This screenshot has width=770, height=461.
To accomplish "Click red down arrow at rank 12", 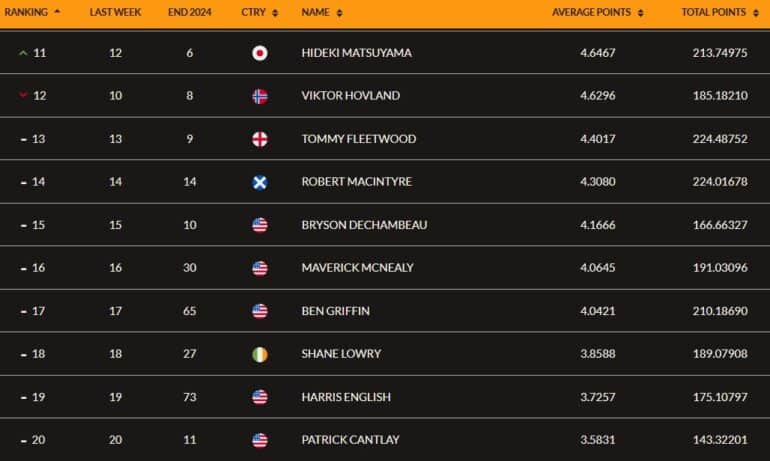I will (23, 95).
